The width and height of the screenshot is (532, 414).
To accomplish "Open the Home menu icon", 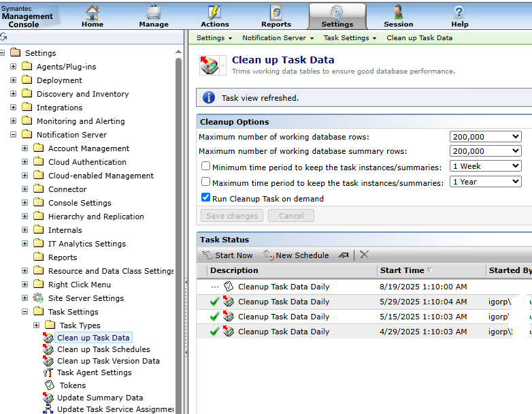I will (x=93, y=13).
